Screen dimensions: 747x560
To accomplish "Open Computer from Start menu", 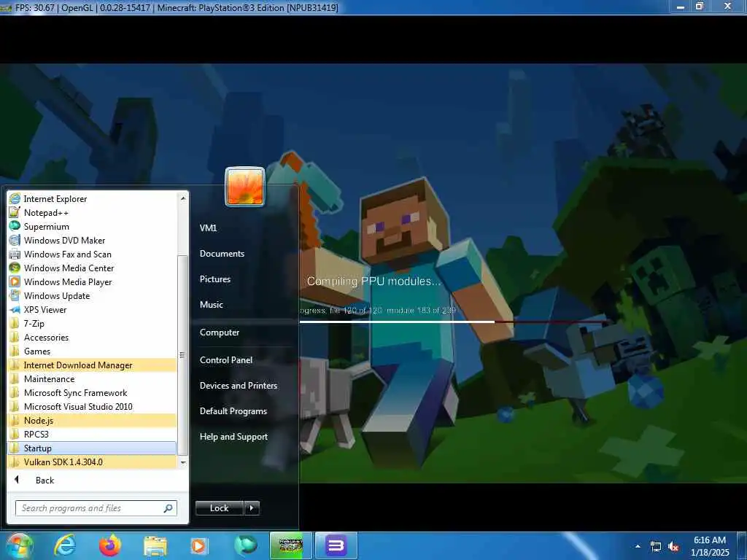I will tap(219, 332).
